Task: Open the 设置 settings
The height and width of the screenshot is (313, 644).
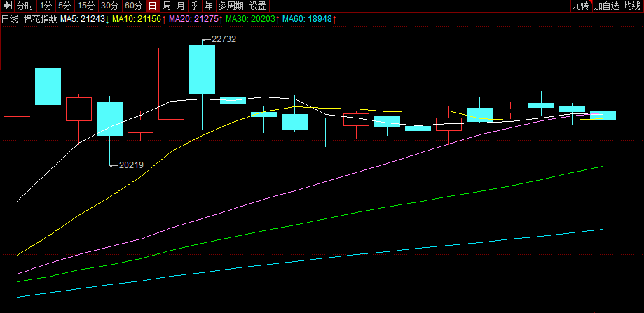Action: [258, 6]
